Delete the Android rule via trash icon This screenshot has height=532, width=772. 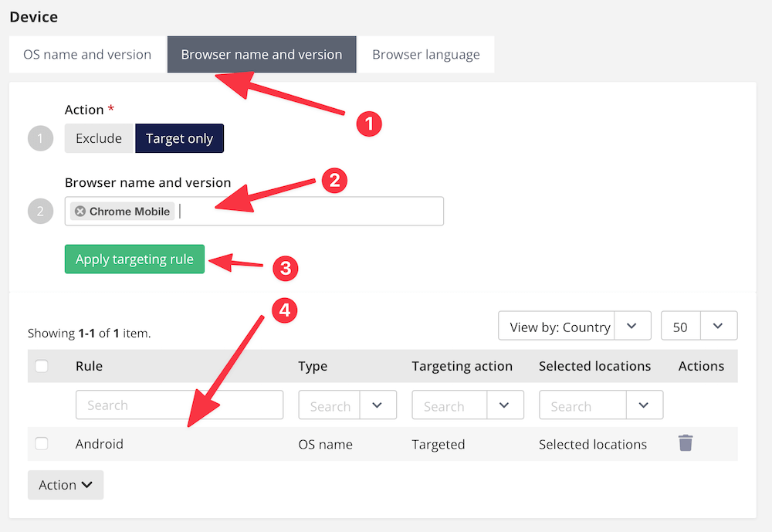pos(686,443)
